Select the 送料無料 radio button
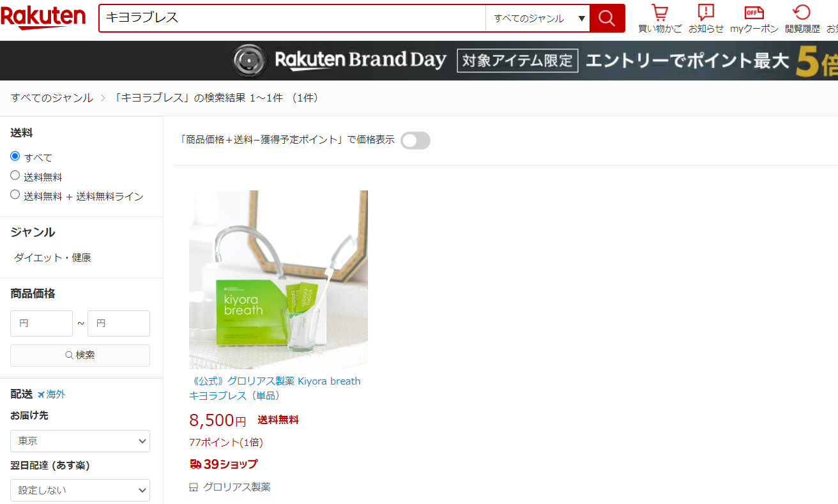The height and width of the screenshot is (504, 838). pos(15,175)
